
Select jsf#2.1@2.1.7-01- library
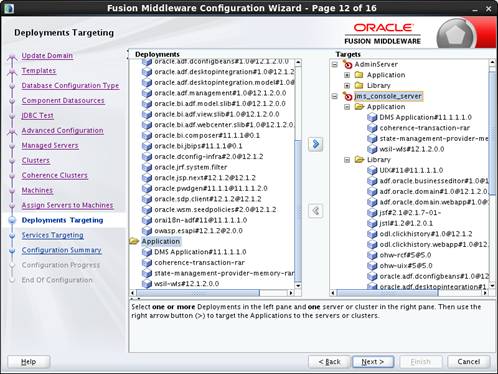click(x=410, y=213)
